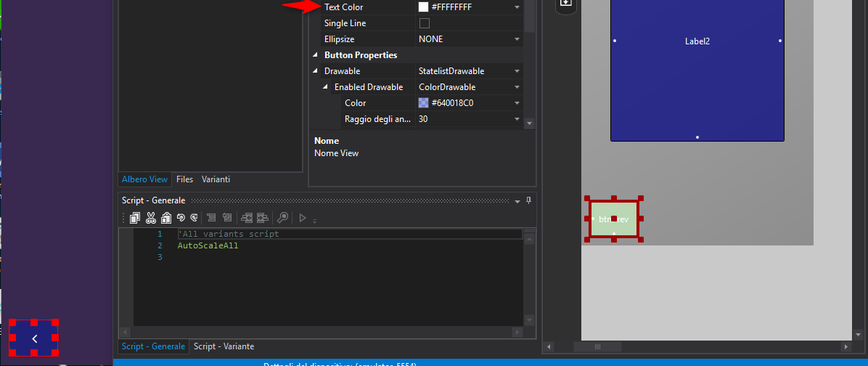
Task: Undo the last script edit
Action: tap(181, 218)
